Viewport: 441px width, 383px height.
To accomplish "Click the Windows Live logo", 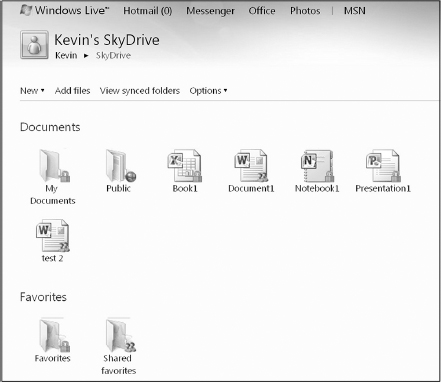I will pos(64,10).
